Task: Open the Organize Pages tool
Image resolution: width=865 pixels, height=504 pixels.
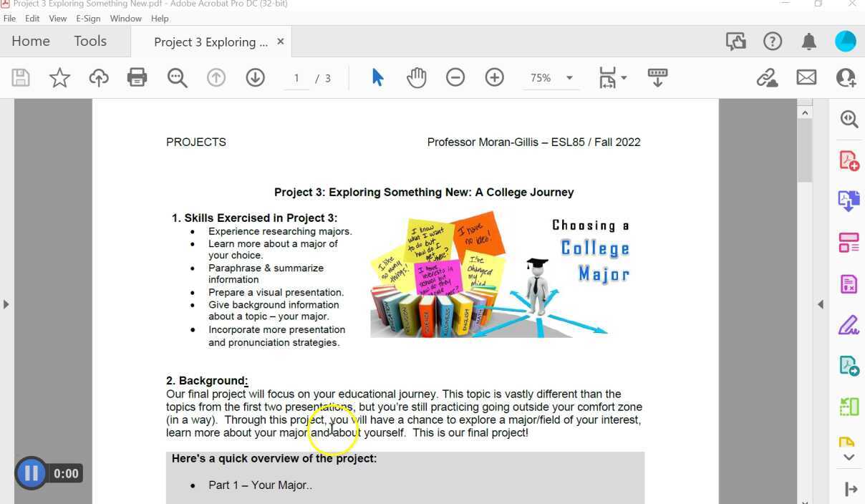Action: pyautogui.click(x=848, y=242)
